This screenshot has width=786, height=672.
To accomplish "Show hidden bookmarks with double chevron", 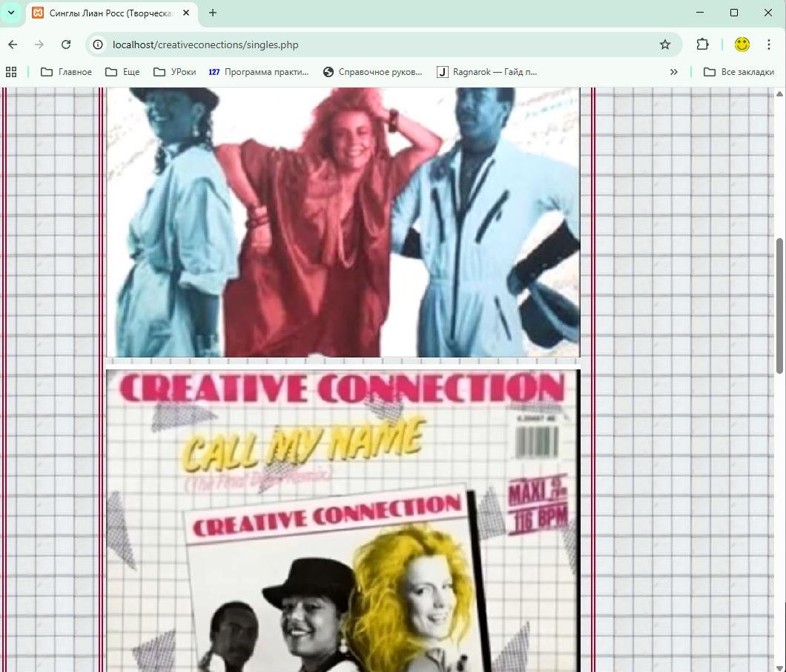I will pos(674,72).
